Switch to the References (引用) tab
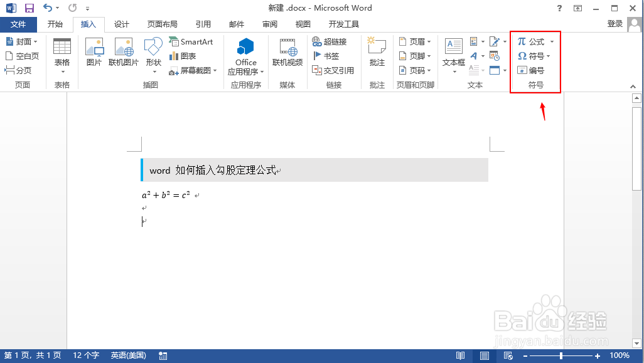 point(203,24)
